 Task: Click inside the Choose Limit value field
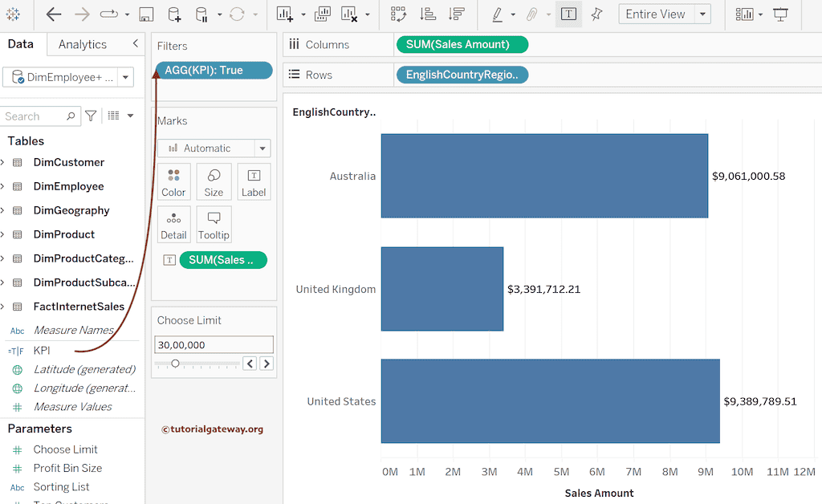[x=214, y=343]
